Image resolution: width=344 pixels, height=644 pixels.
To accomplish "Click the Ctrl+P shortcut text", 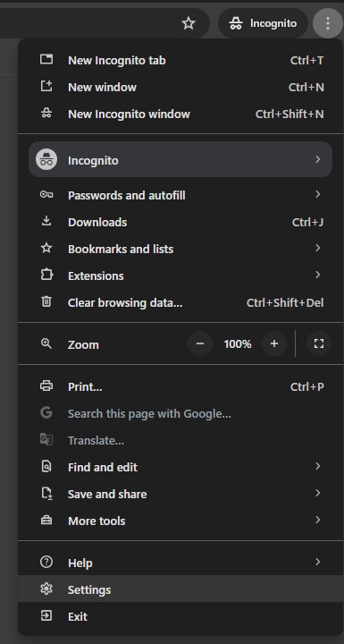I will coord(307,387).
